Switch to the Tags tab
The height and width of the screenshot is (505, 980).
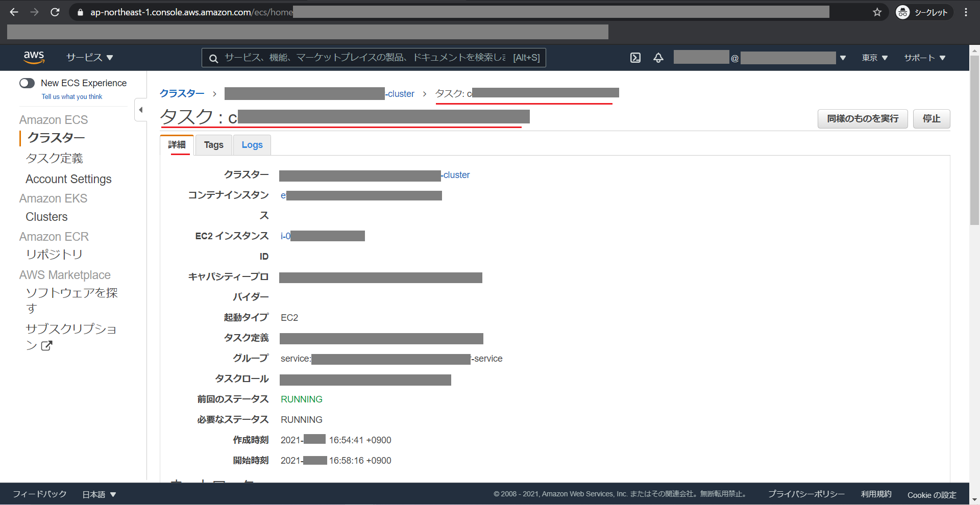coord(214,145)
